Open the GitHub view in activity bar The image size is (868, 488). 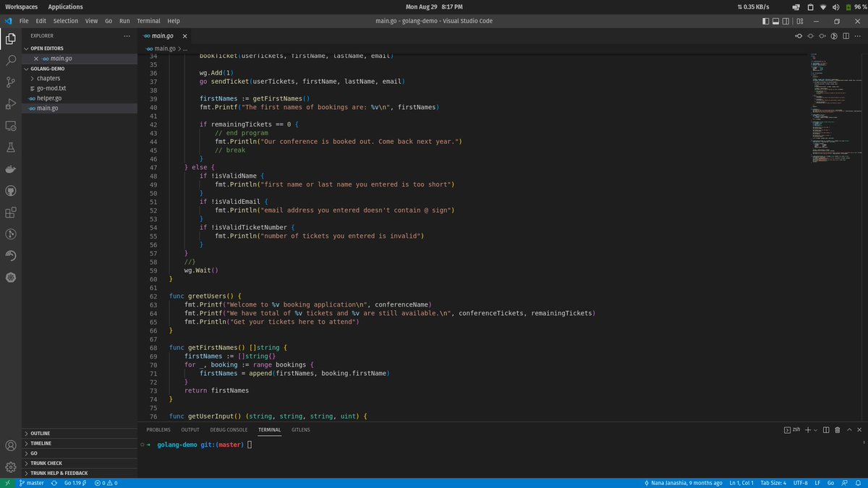(x=11, y=190)
